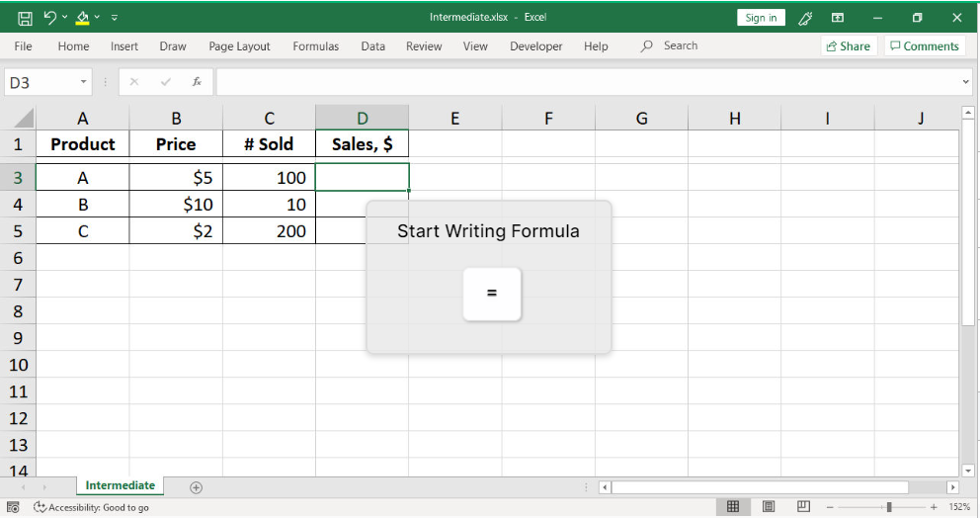980x518 pixels.
Task: Click the horizontal scrollbar left arrow
Action: tap(605, 486)
